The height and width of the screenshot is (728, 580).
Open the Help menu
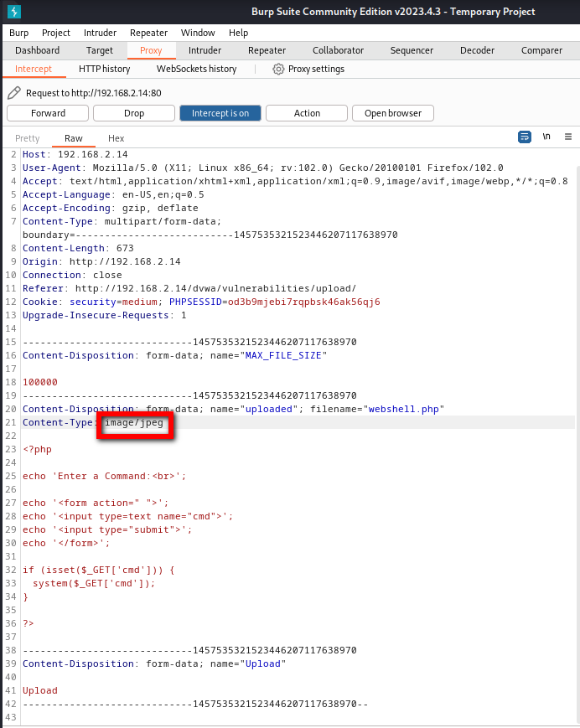coord(238,33)
